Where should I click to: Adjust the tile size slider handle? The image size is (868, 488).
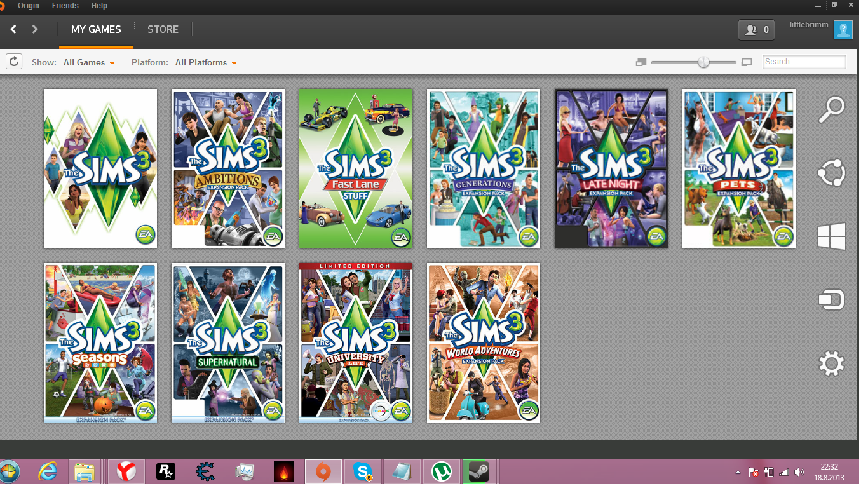tap(703, 62)
